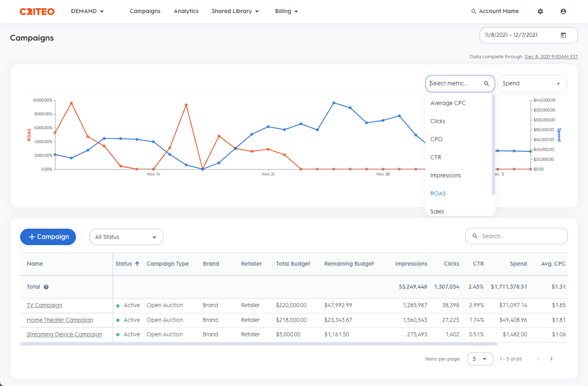Click search icon next to Account Name

coord(474,11)
